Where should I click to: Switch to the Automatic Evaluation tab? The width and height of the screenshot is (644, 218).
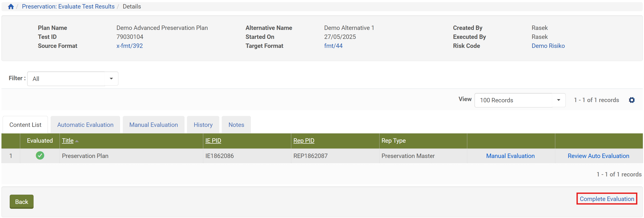[85, 125]
